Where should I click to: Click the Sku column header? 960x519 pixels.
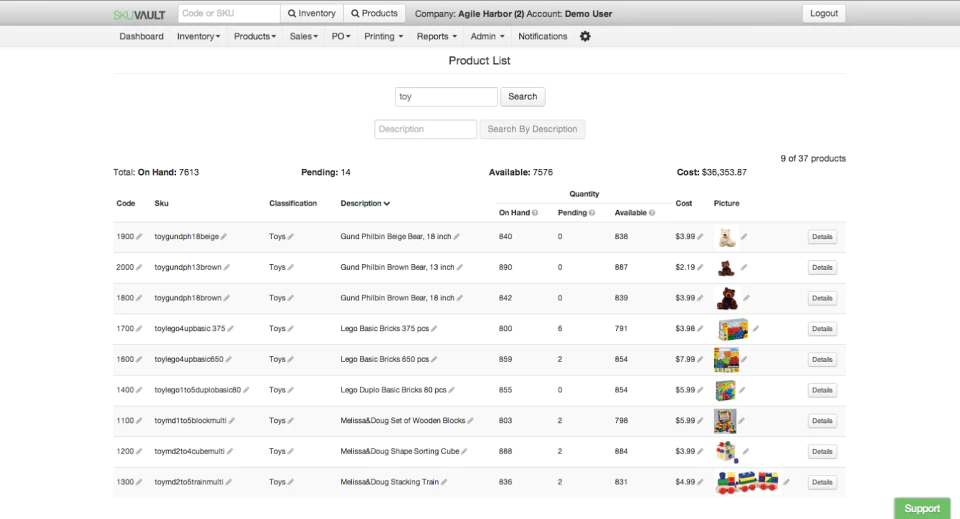coord(161,203)
